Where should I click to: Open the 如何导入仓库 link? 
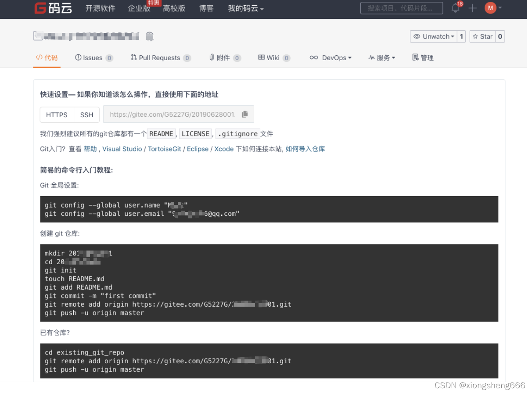305,149
